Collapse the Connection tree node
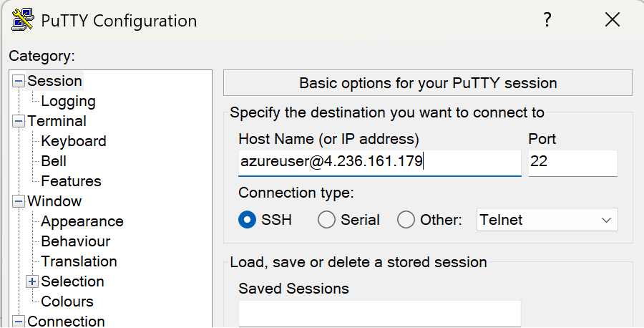 (x=19, y=322)
